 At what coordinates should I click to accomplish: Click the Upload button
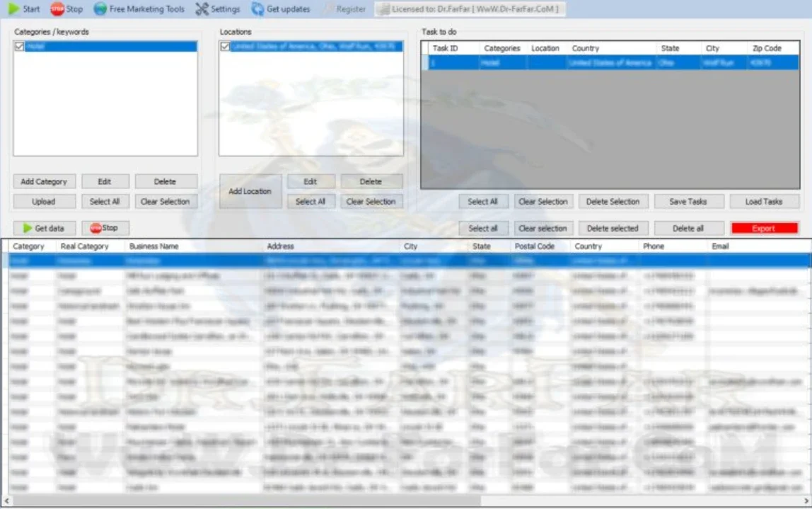[44, 202]
